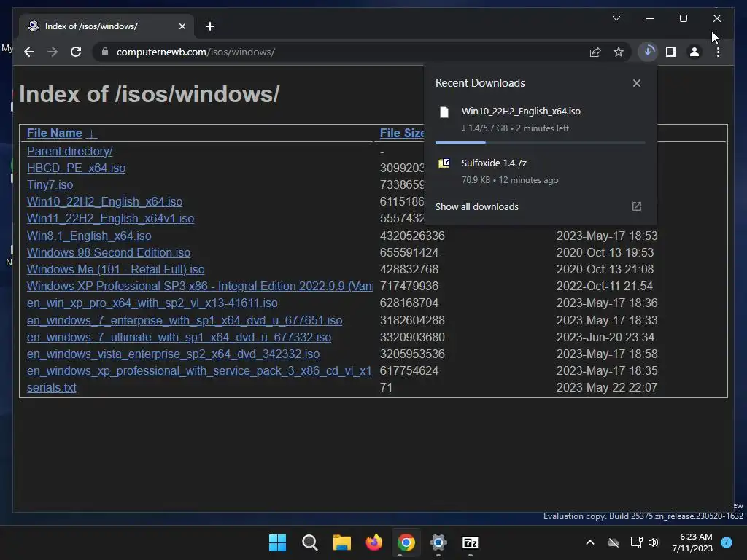Open Chrome's three-dot menu
The width and height of the screenshot is (747, 560).
(718, 52)
